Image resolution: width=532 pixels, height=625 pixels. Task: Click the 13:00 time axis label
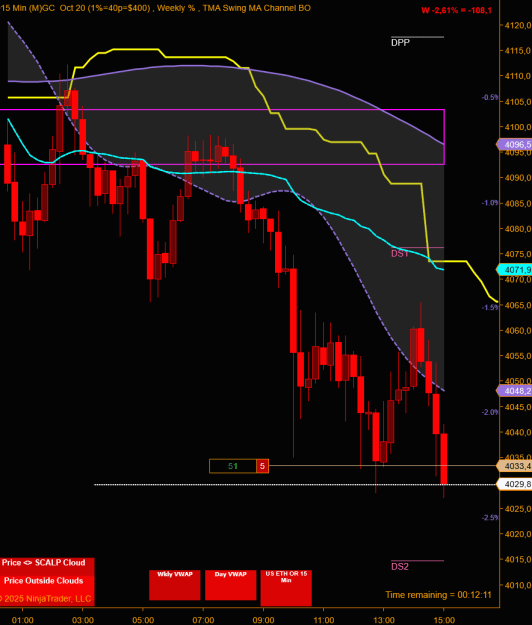[383, 620]
